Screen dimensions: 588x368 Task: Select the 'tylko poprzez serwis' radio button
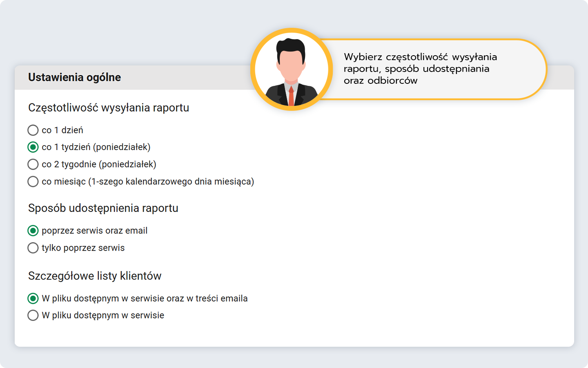(33, 248)
